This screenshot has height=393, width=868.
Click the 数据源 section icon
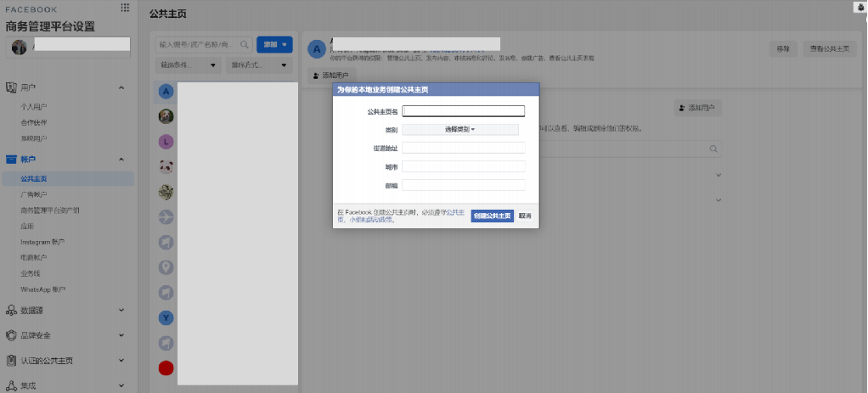point(11,311)
